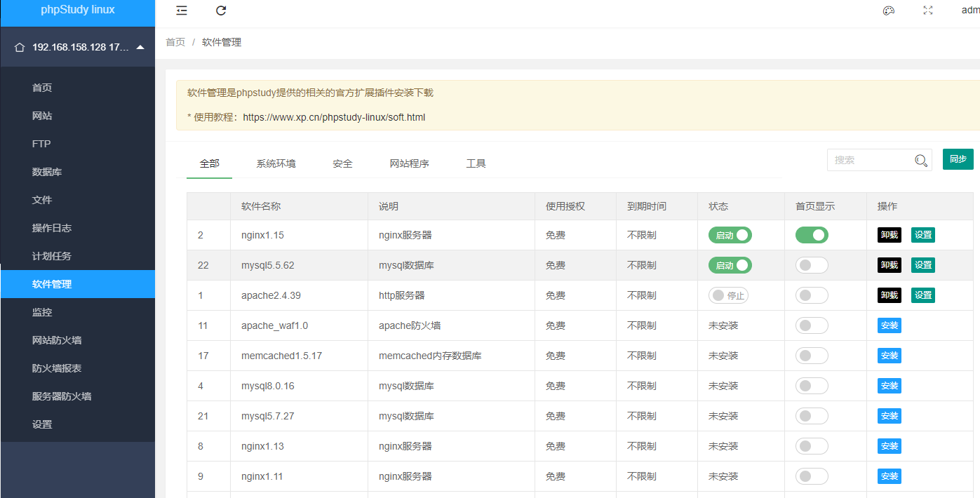980x498 pixels.
Task: Collapse the 192.168.158.128 server menu arrow
Action: point(140,48)
